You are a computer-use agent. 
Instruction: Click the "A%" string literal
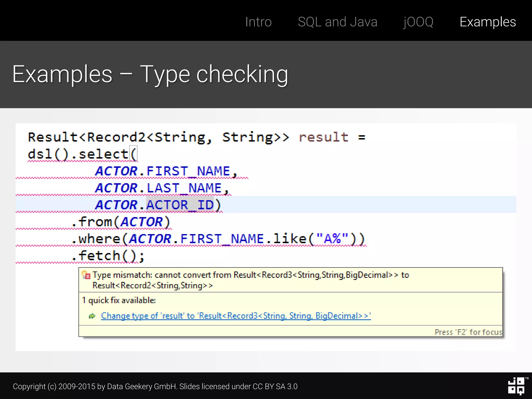332,239
